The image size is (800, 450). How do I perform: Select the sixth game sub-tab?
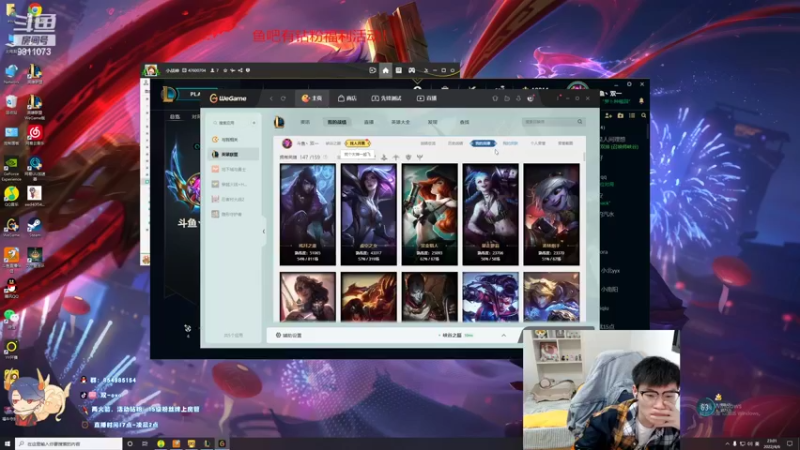464,122
